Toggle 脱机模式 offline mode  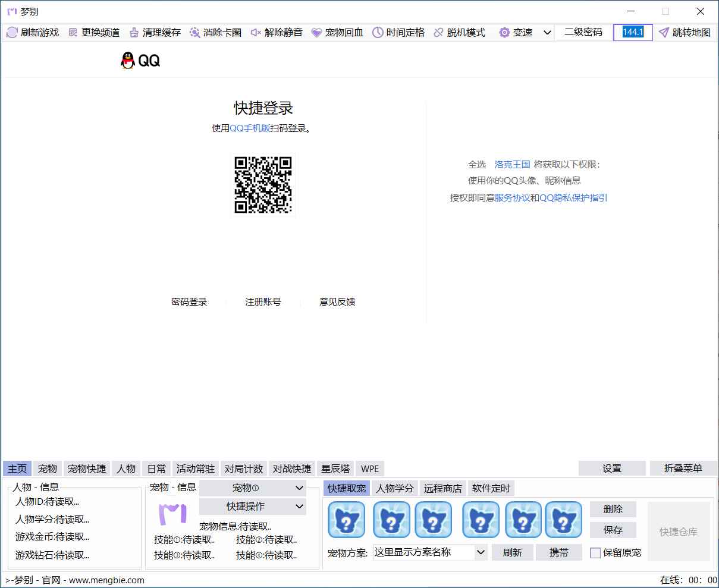(438, 33)
